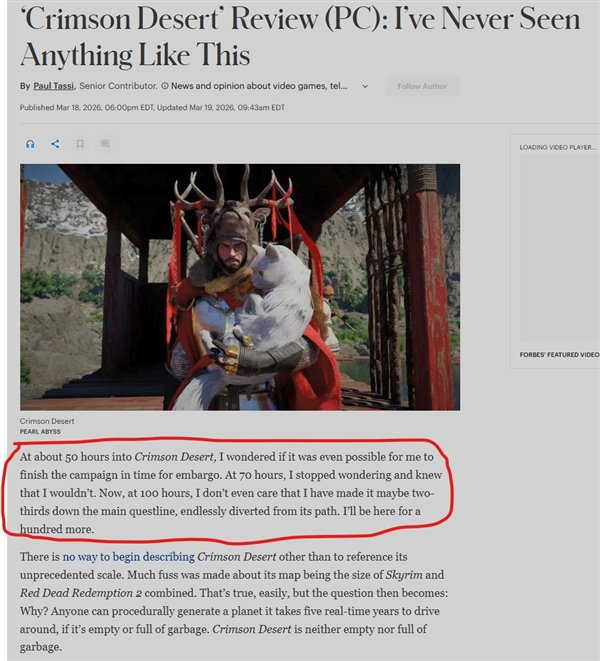Click the truncated author description text

(259, 86)
